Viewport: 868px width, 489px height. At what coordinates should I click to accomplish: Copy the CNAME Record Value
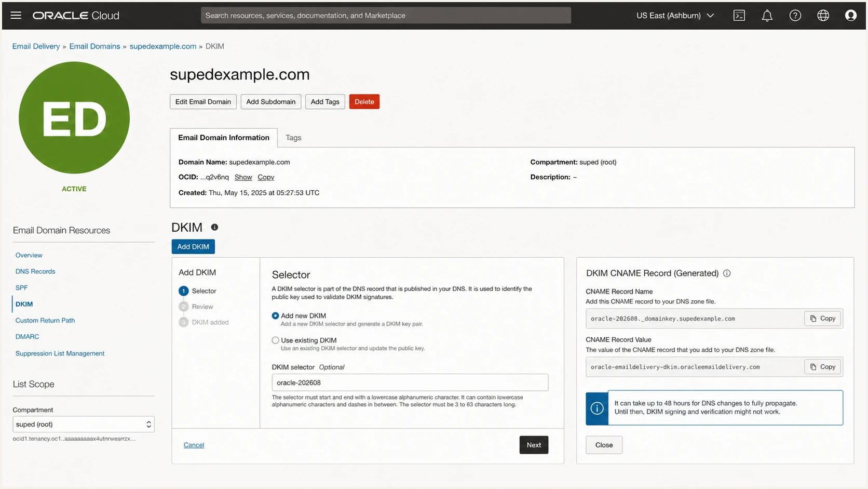[823, 367]
